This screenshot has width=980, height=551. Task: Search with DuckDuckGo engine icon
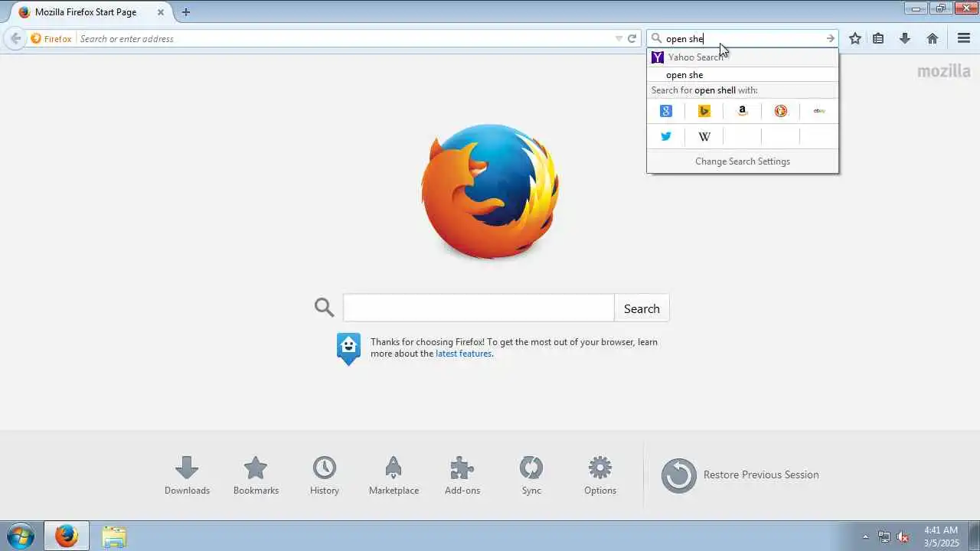click(x=781, y=111)
